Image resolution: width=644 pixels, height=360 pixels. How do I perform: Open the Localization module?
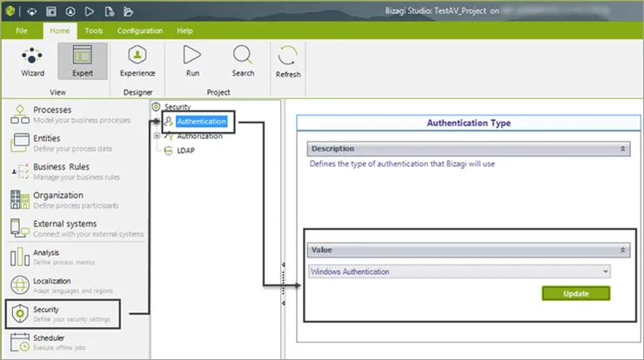pyautogui.click(x=62, y=285)
